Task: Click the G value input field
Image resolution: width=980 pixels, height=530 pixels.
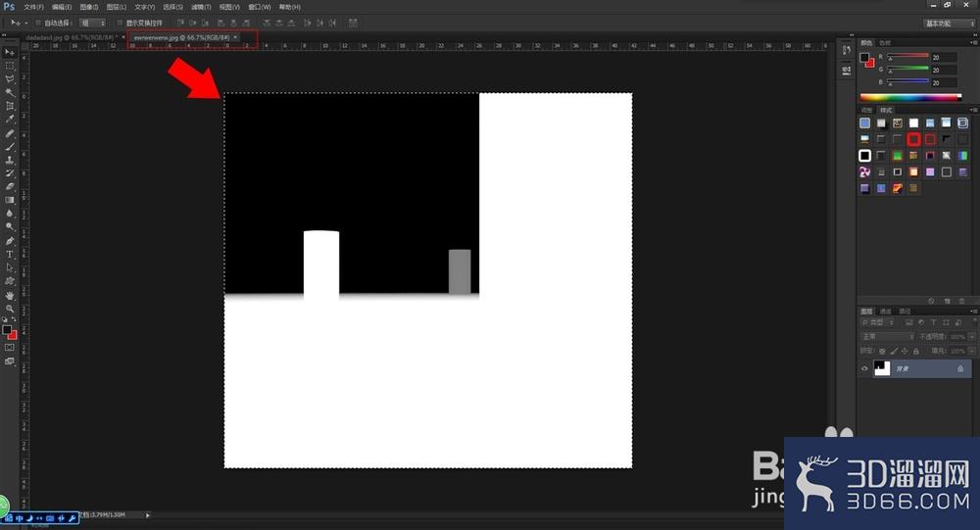Action: pyautogui.click(x=944, y=70)
